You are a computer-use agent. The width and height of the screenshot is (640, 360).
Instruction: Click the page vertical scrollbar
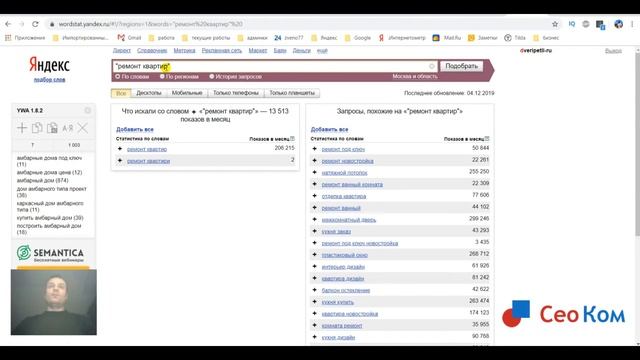click(x=637, y=143)
